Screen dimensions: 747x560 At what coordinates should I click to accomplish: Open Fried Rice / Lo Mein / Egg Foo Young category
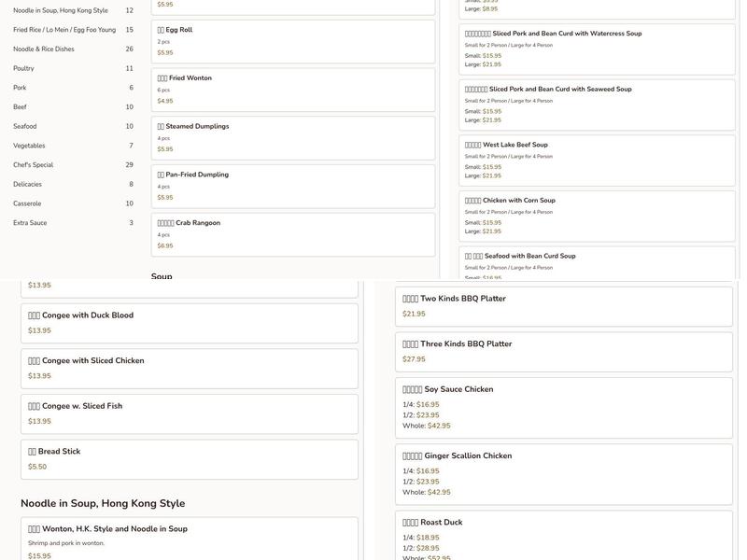click(x=64, y=30)
